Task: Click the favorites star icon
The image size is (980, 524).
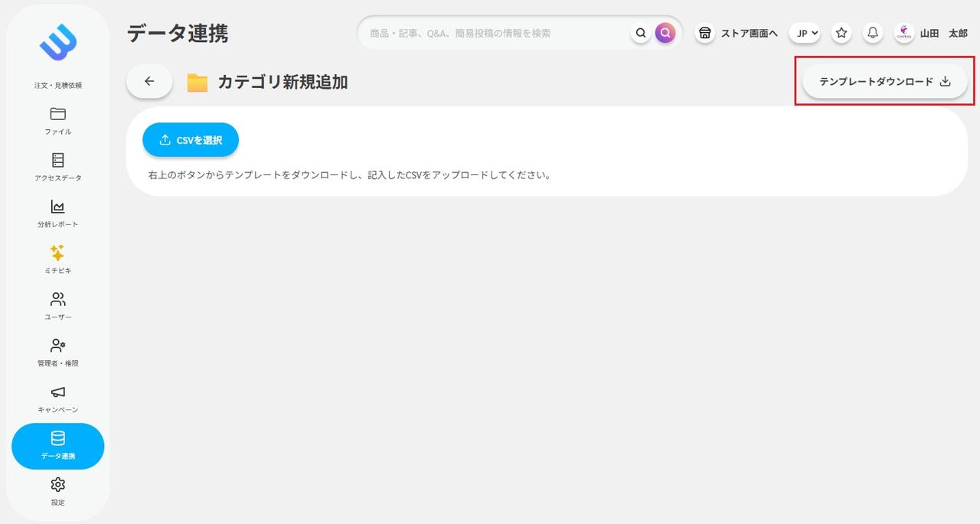Action: tap(841, 33)
